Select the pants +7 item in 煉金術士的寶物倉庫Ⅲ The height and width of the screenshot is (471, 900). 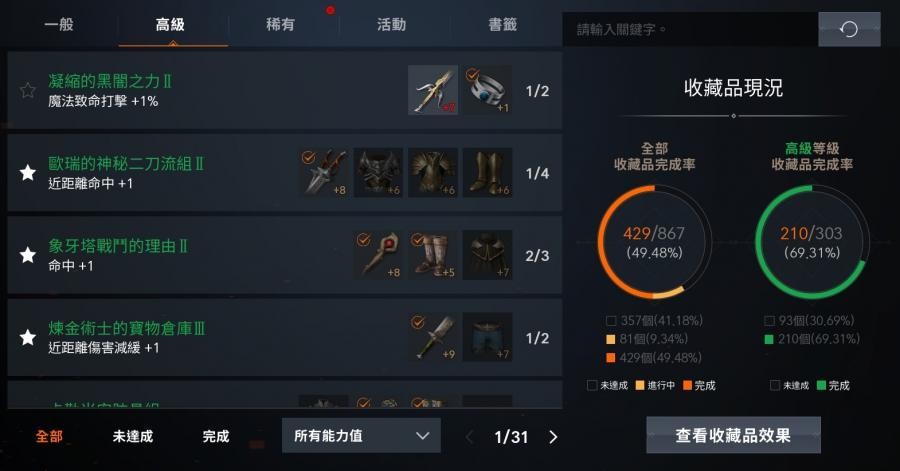487,337
